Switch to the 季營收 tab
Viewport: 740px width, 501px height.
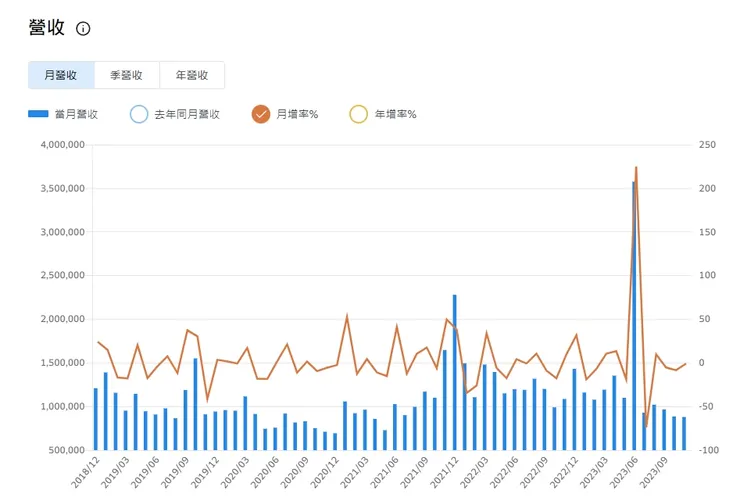[126, 75]
